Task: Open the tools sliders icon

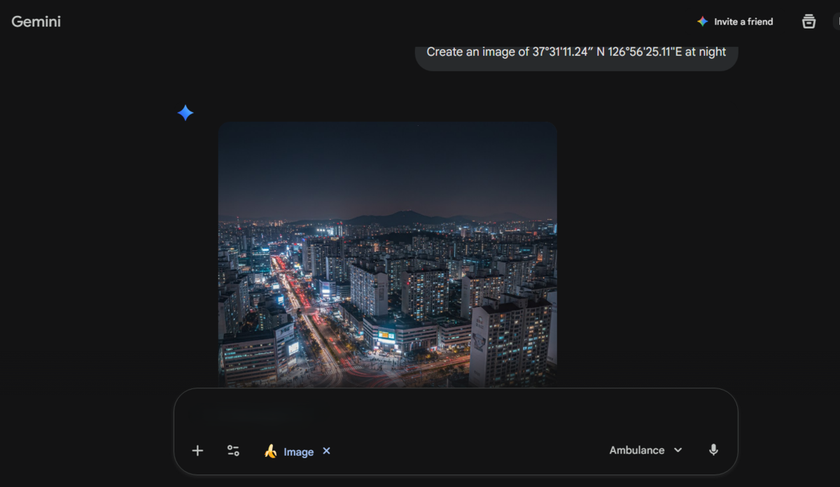Action: click(233, 451)
